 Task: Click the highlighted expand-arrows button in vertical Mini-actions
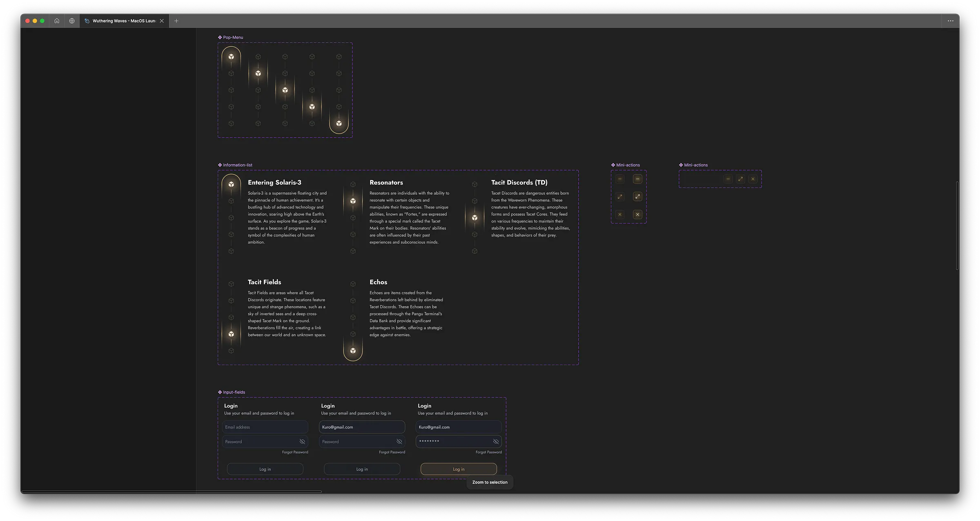[x=637, y=197]
